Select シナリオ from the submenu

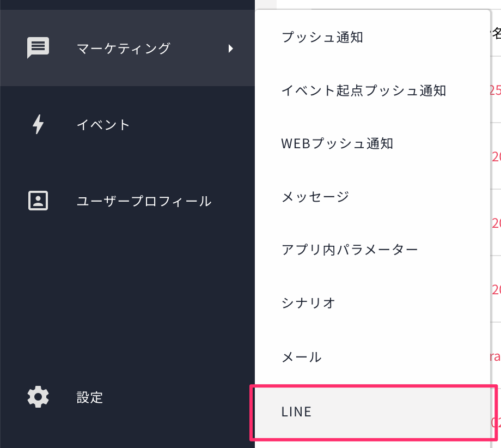(308, 303)
